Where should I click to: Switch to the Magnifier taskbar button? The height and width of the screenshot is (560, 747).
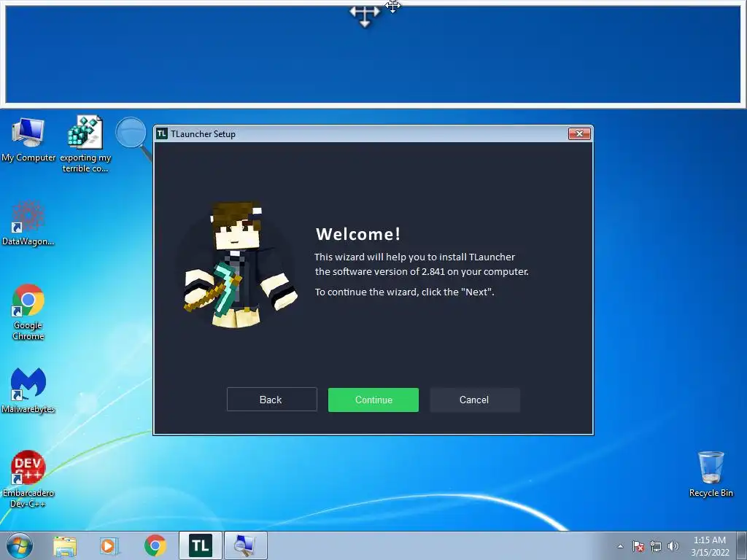(x=245, y=545)
